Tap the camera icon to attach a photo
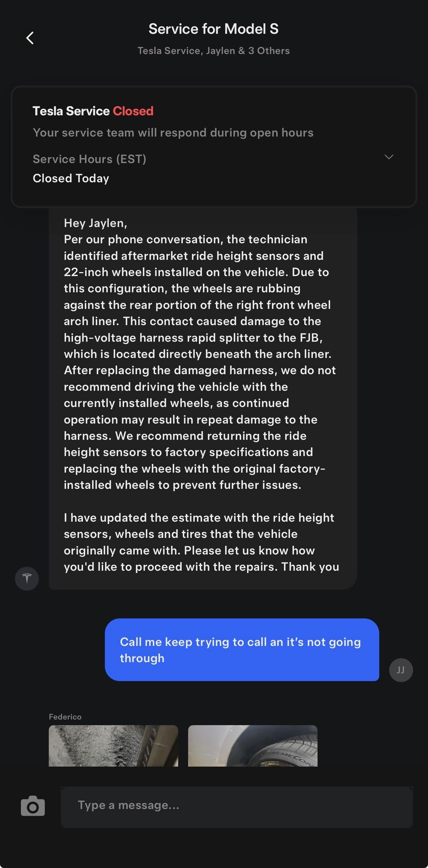The image size is (428, 868). tap(33, 806)
